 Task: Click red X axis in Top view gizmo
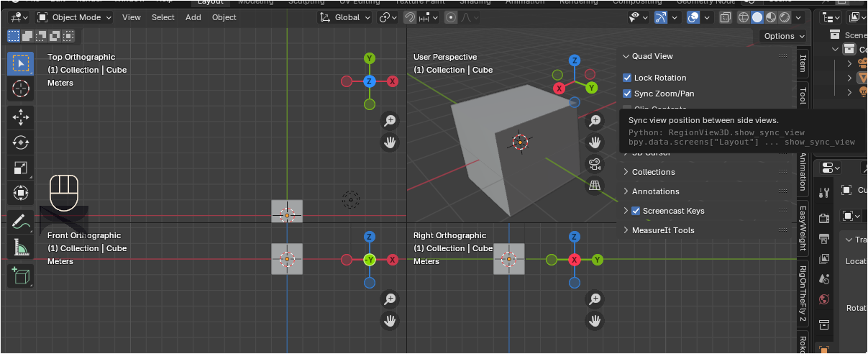pos(393,81)
